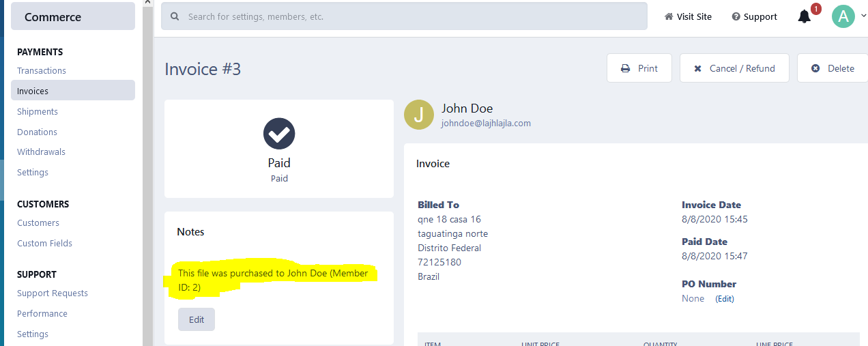Go to Transactions in sidebar
Viewport: 868px width, 346px height.
(42, 70)
